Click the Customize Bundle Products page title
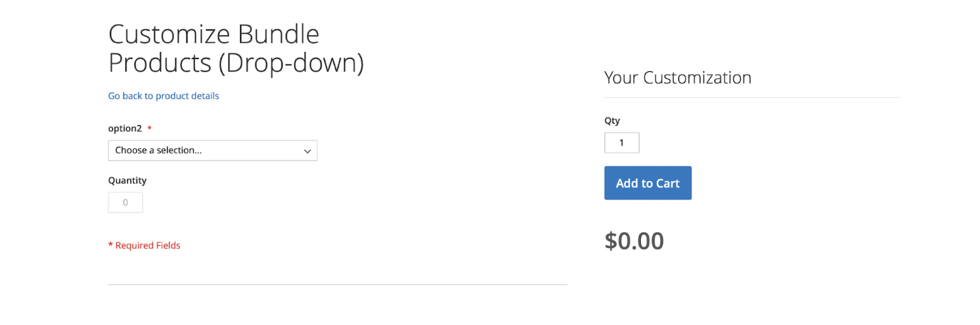 [236, 48]
